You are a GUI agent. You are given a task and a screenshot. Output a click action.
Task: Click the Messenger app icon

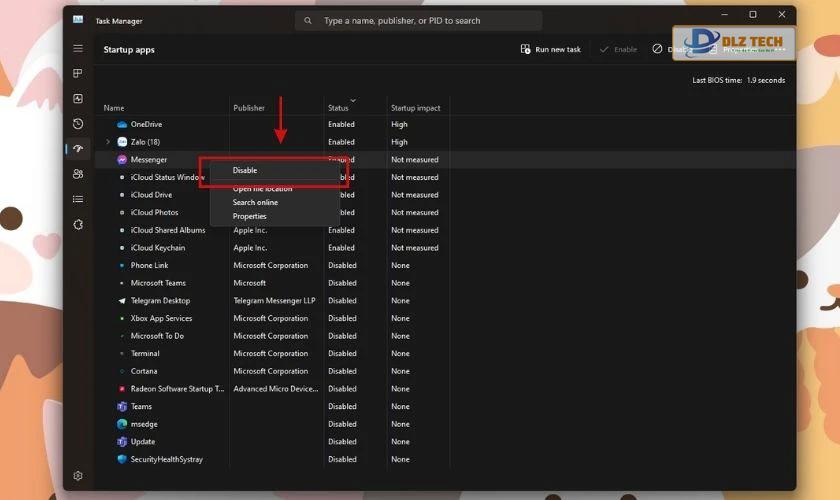click(122, 160)
